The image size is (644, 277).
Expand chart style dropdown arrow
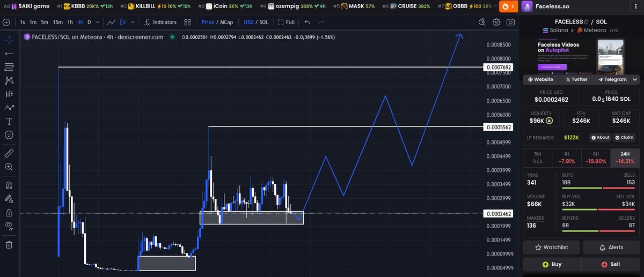click(x=132, y=22)
